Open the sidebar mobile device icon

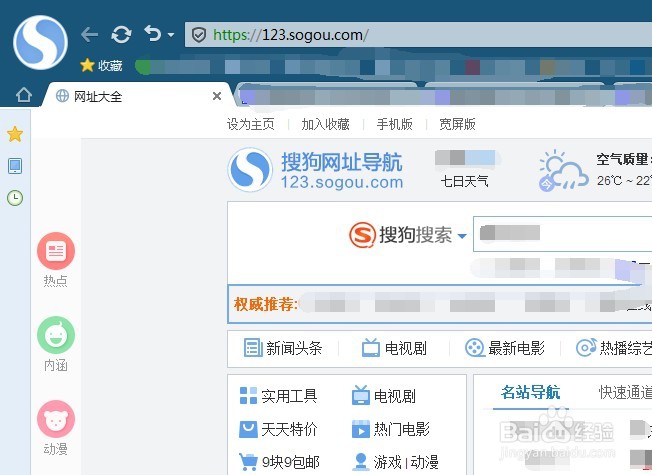[15, 166]
